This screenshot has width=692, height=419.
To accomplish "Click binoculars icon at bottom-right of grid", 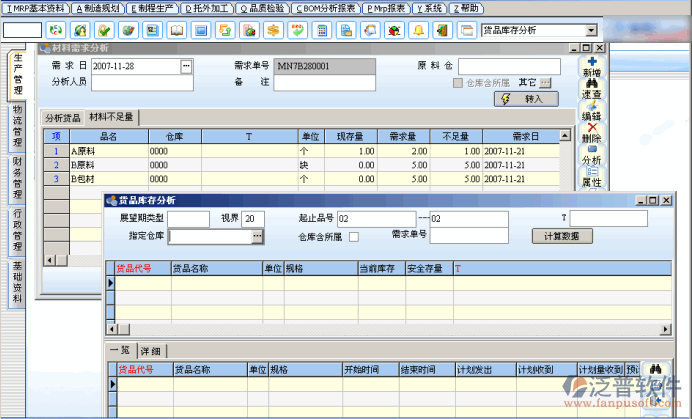I will point(658,371).
